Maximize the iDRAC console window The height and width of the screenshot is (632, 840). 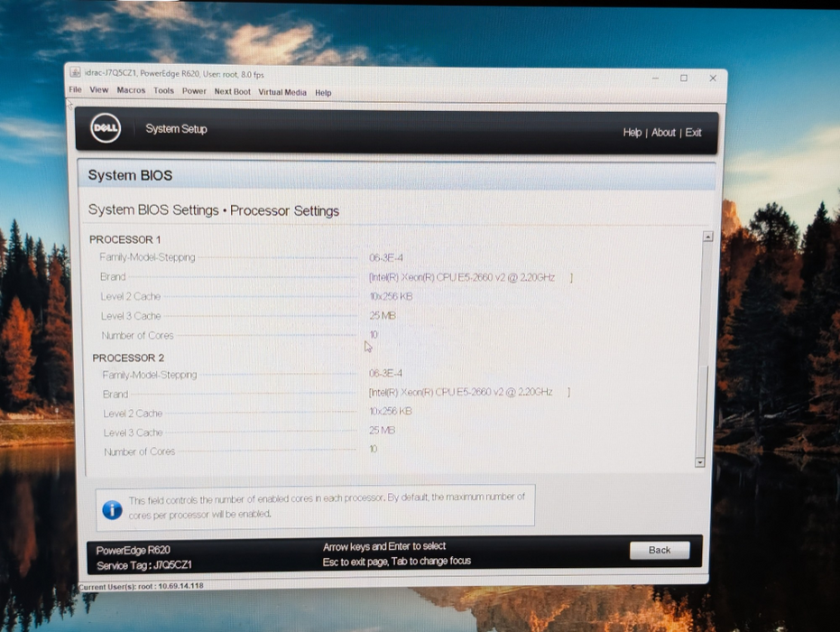[684, 79]
